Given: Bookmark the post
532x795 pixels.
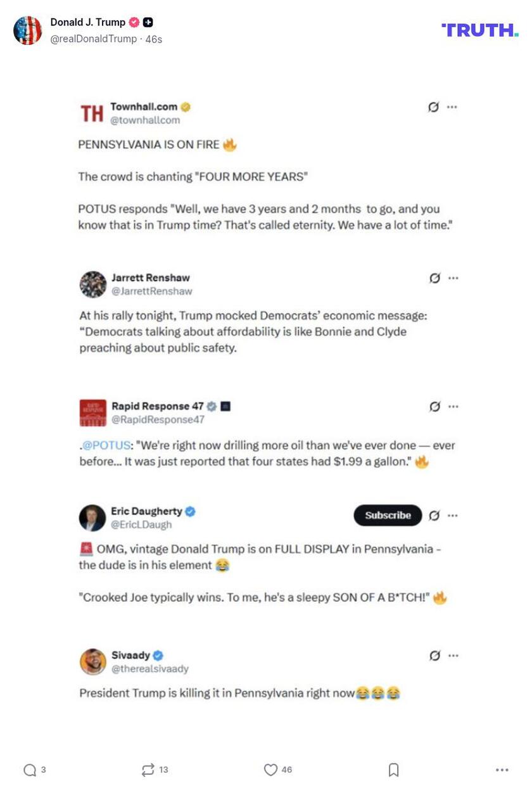Looking at the screenshot, I should coord(393,770).
